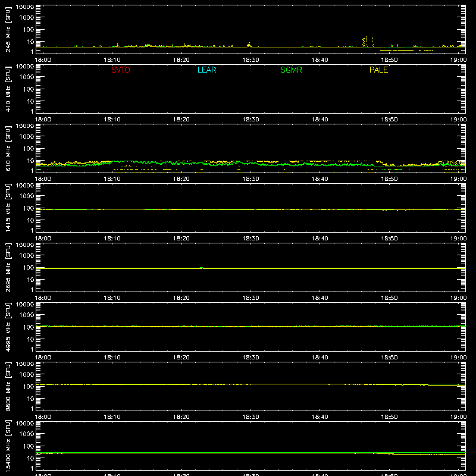Click the 100 y-axis label of the 1415 MHz plot

point(29,208)
